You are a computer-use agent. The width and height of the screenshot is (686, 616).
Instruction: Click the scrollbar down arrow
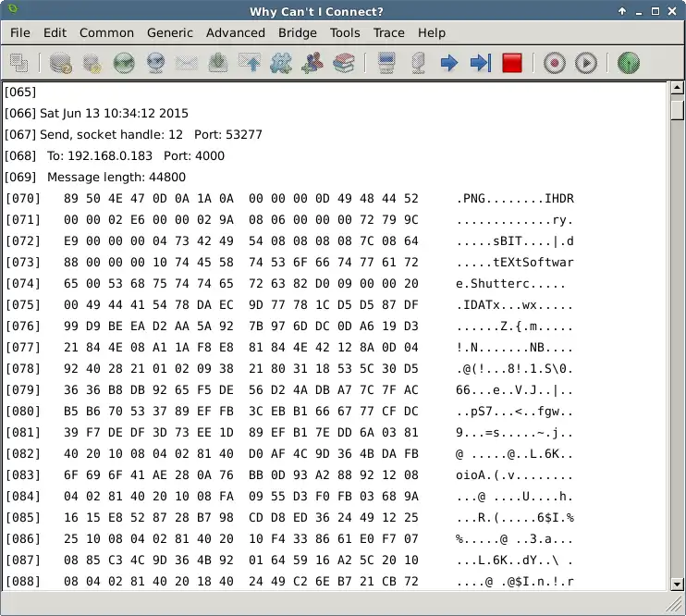point(677,584)
